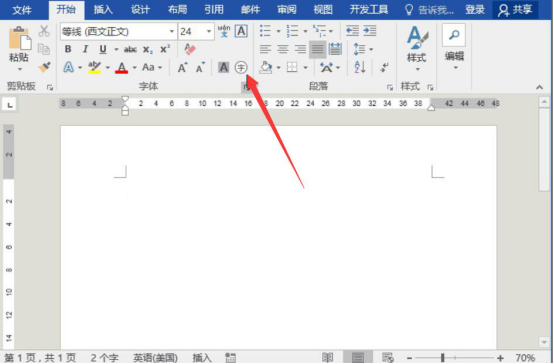Switch to the 设计 tab
Screen dimensions: 554x364
[x=140, y=10]
